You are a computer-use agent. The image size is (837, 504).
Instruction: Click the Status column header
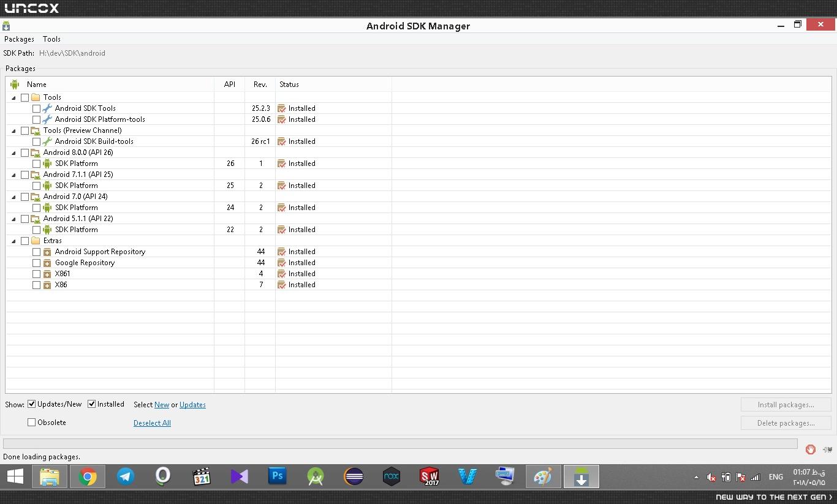click(x=333, y=85)
